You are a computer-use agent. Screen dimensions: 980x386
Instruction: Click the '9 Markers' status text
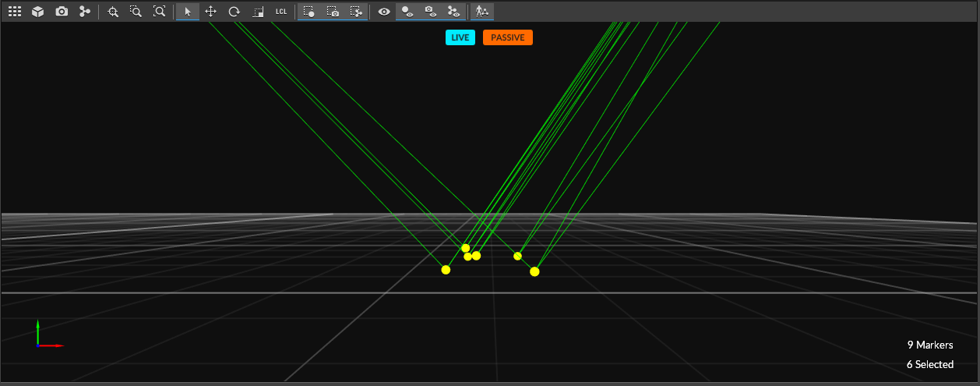930,345
